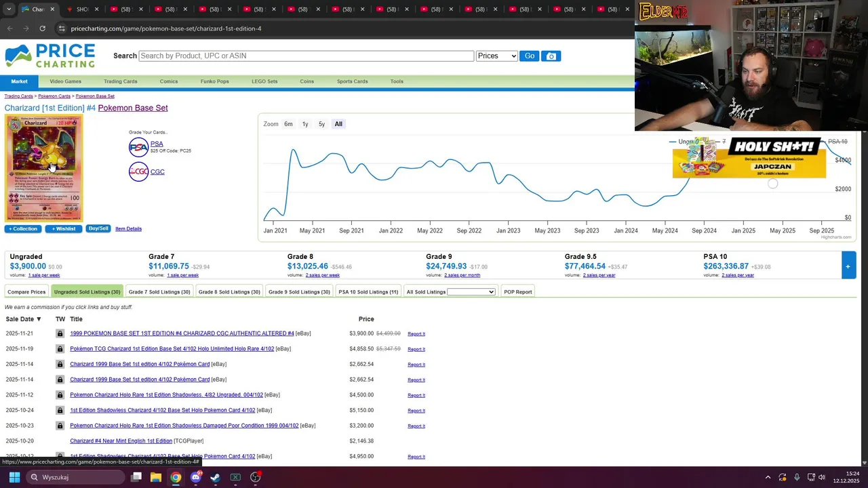The image size is (868, 488).
Task: Click Report It for 2025-11-19 sale
Action: pyautogui.click(x=416, y=349)
